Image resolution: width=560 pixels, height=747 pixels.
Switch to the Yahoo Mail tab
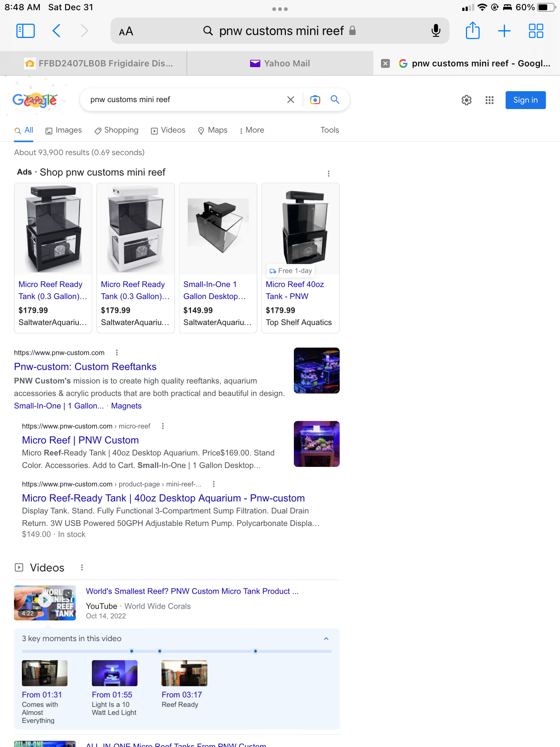[280, 63]
